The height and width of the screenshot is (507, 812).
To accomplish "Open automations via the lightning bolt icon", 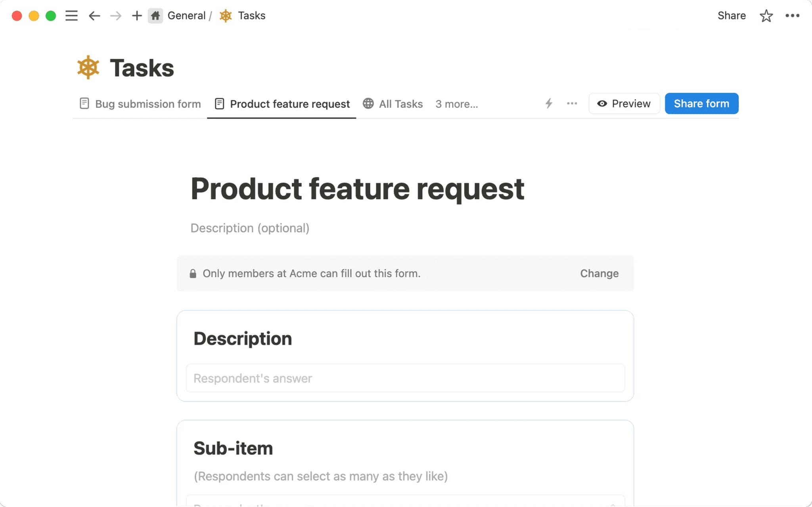I will pyautogui.click(x=549, y=103).
